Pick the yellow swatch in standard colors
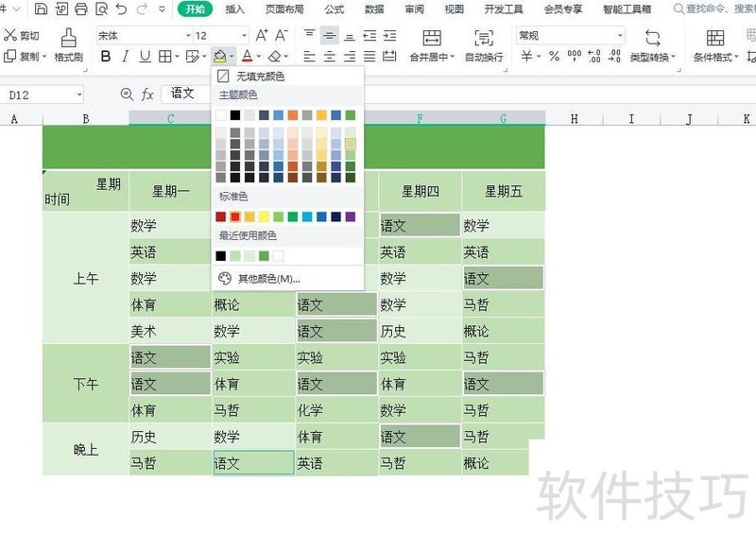This screenshot has height=552, width=756. (x=264, y=217)
